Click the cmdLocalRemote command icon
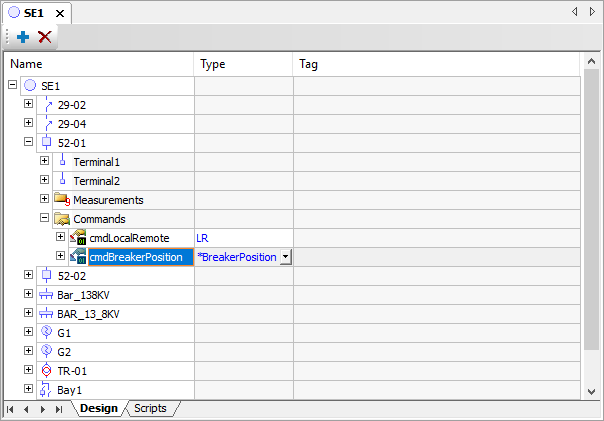 point(78,238)
